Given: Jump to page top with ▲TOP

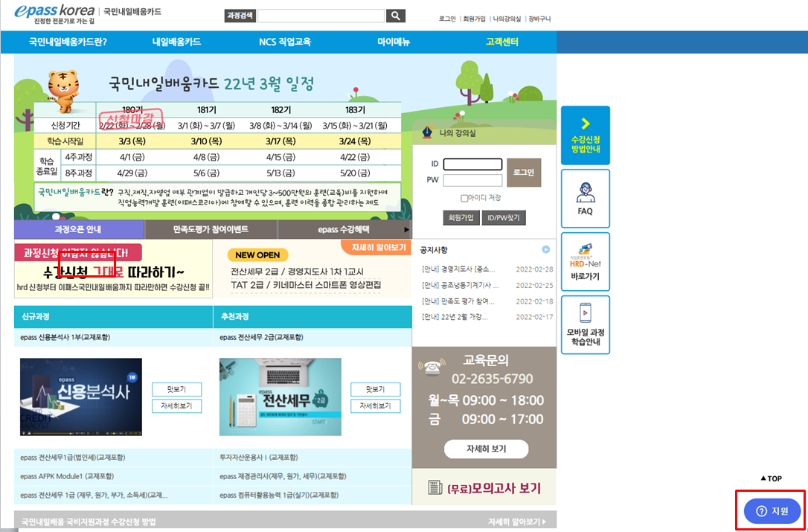Looking at the screenshot, I should (x=771, y=478).
